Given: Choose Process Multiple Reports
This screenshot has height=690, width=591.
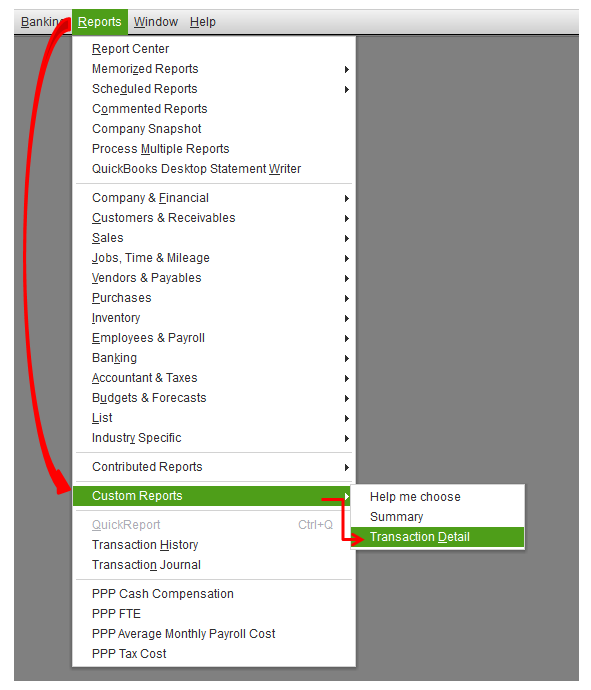Looking at the screenshot, I should [x=161, y=149].
